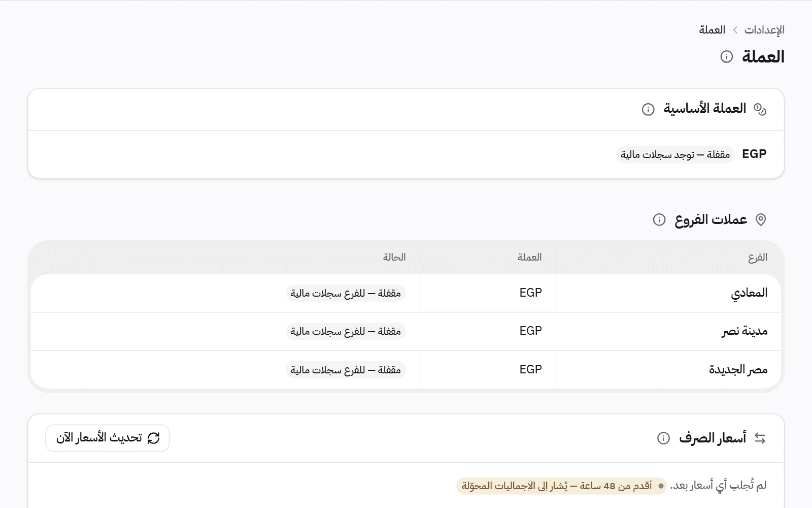The height and width of the screenshot is (508, 812).
Task: Click the العملة الأساسية section title
Action: 705,109
